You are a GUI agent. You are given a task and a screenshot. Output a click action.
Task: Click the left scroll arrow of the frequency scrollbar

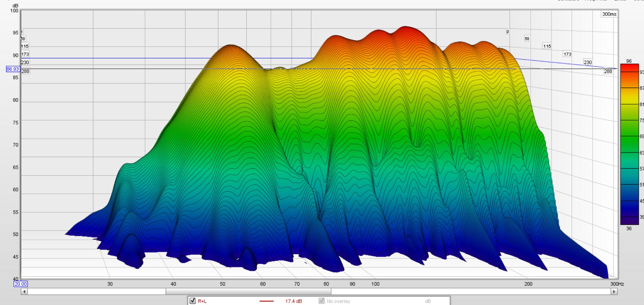point(24,291)
